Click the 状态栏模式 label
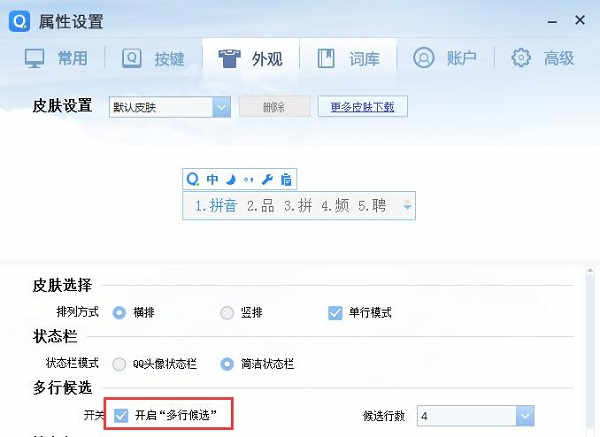 [72, 363]
